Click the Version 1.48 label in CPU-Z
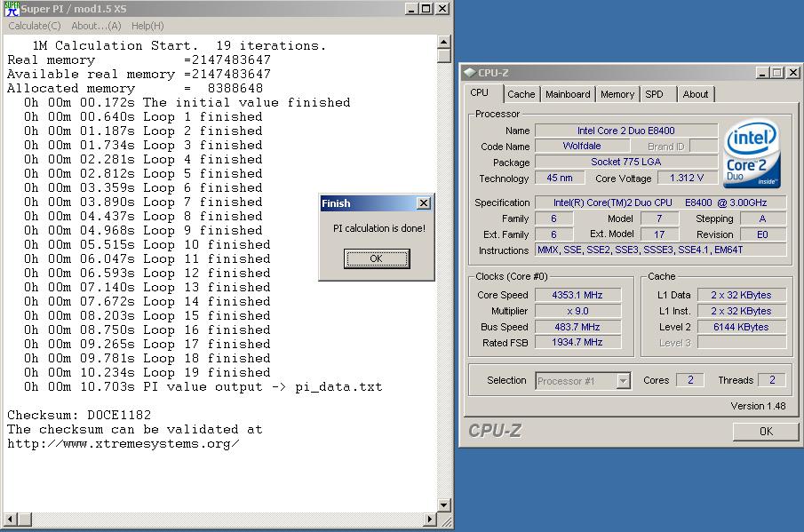Viewport: 804px width, 532px height. pyautogui.click(x=758, y=406)
